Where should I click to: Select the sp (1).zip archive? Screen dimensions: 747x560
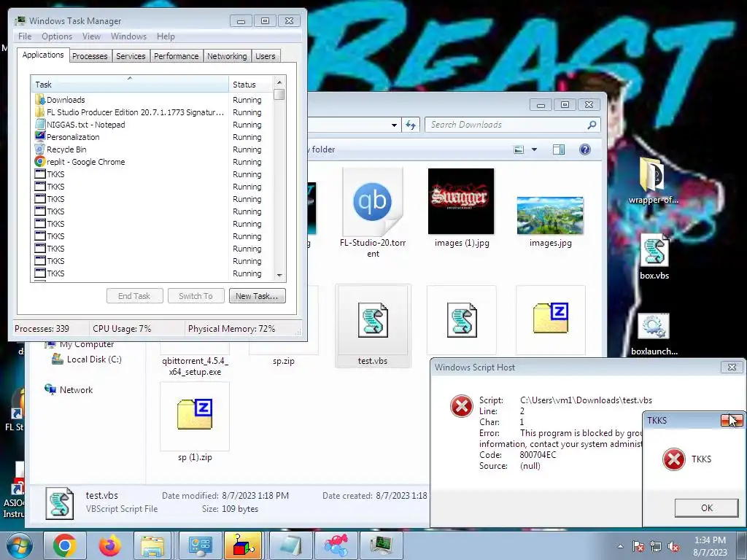[195, 421]
